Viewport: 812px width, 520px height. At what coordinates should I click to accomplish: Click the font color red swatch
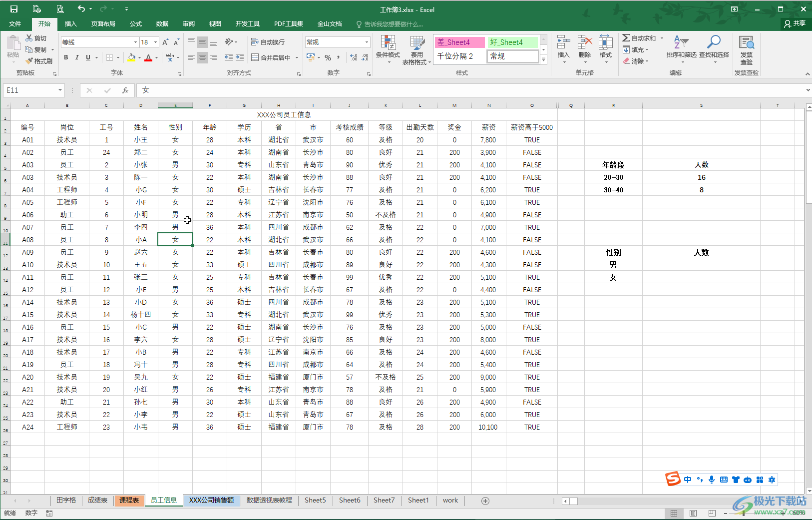click(x=148, y=58)
